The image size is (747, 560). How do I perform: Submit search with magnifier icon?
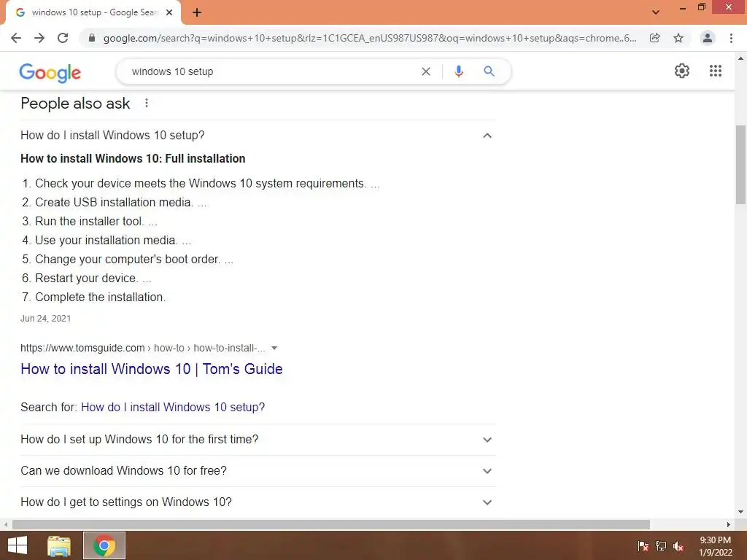pyautogui.click(x=489, y=71)
